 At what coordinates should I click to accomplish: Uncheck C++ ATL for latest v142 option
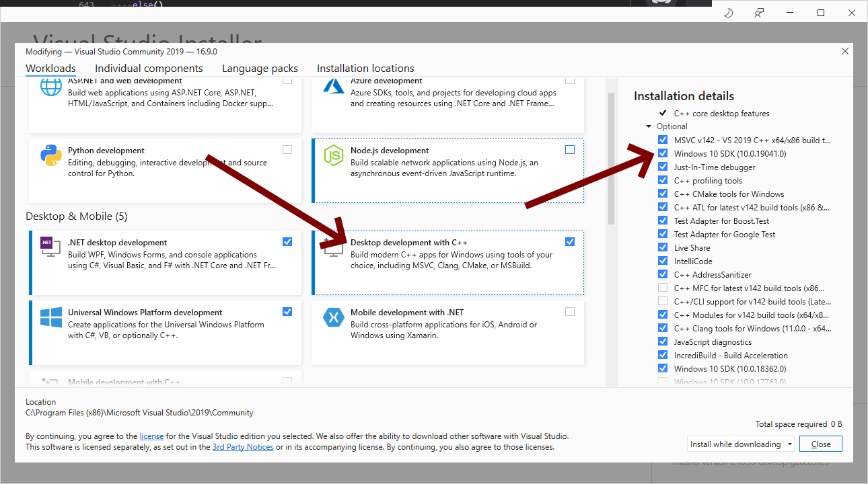[x=663, y=207]
